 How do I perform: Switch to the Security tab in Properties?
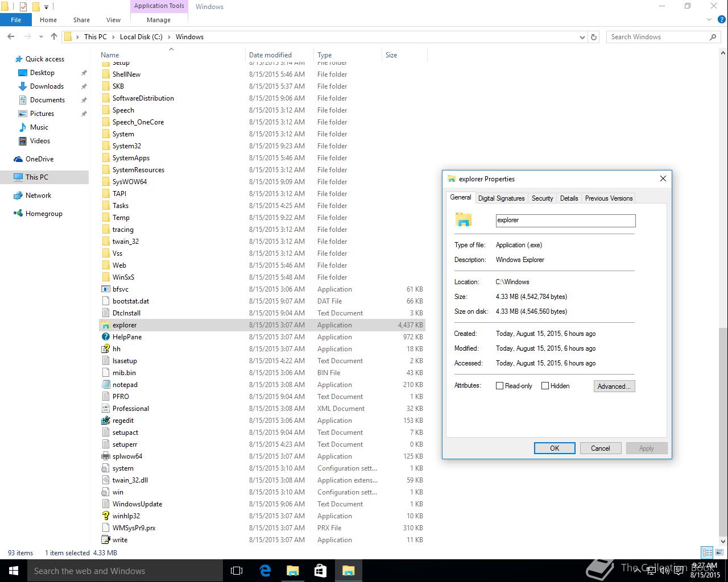(x=542, y=198)
